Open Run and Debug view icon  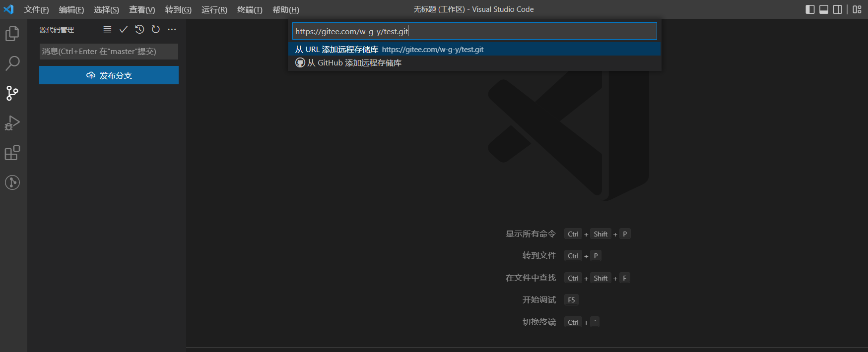click(x=12, y=122)
